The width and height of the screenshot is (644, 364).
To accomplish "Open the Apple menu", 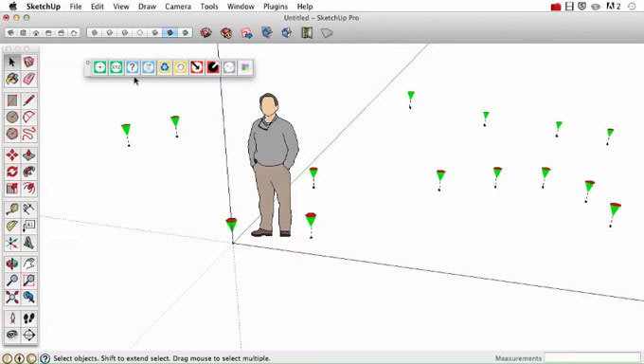I will [13, 7].
